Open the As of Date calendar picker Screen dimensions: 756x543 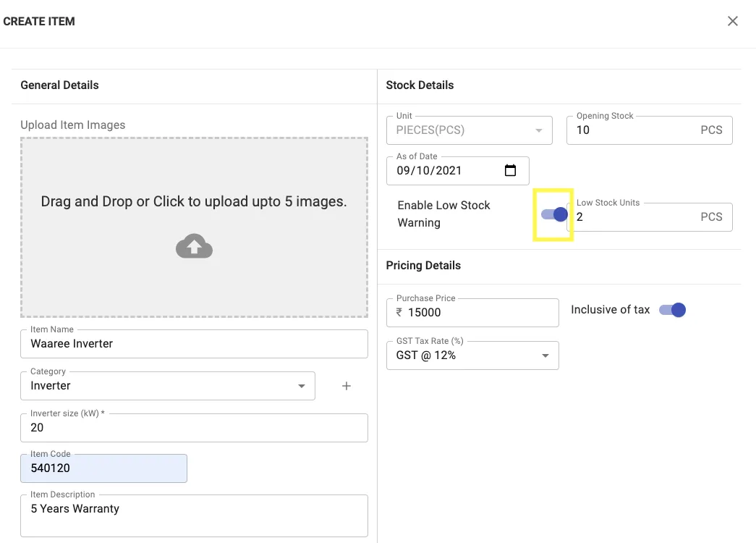coord(510,171)
